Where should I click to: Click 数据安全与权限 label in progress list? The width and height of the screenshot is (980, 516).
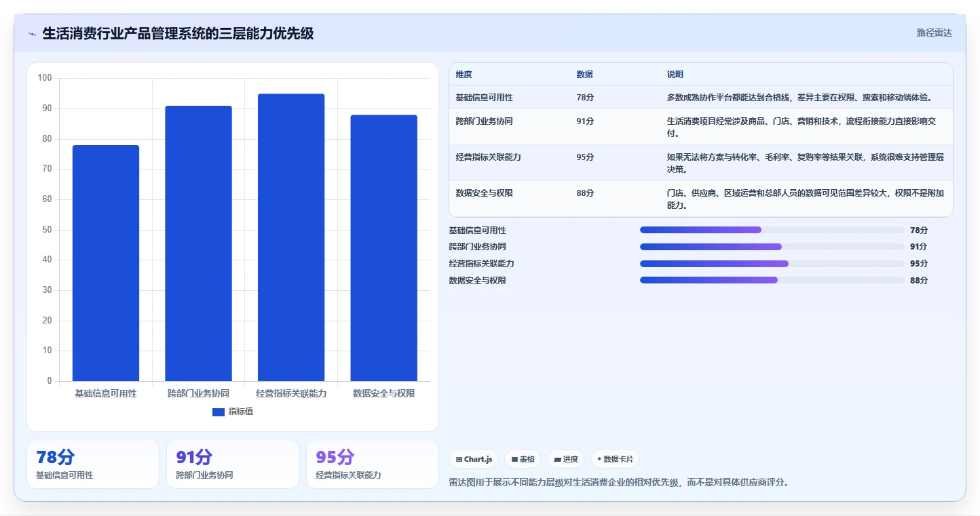(478, 280)
